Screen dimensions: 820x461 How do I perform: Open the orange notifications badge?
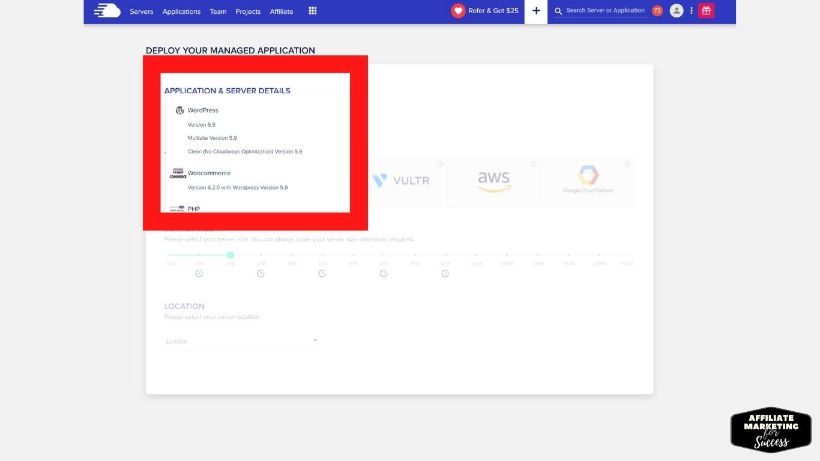657,10
